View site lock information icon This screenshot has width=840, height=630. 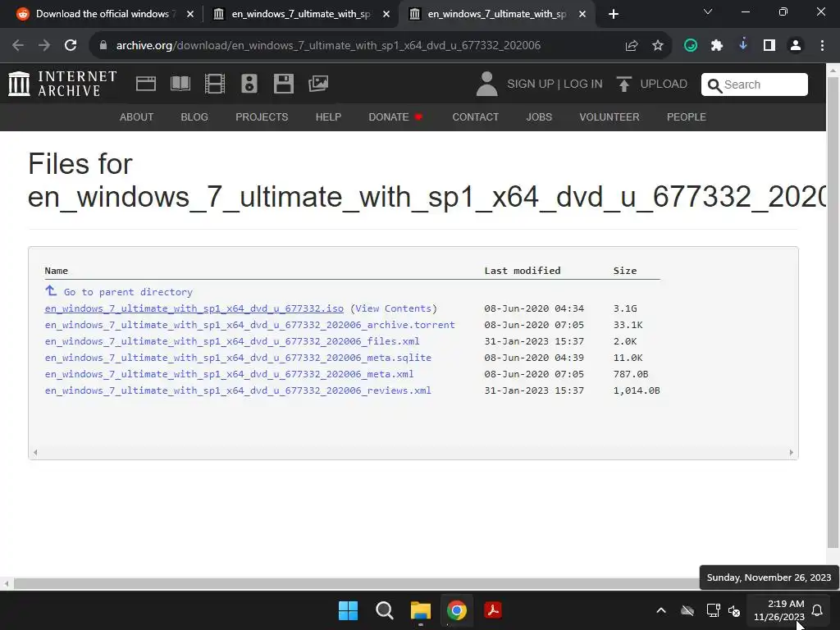tap(103, 46)
